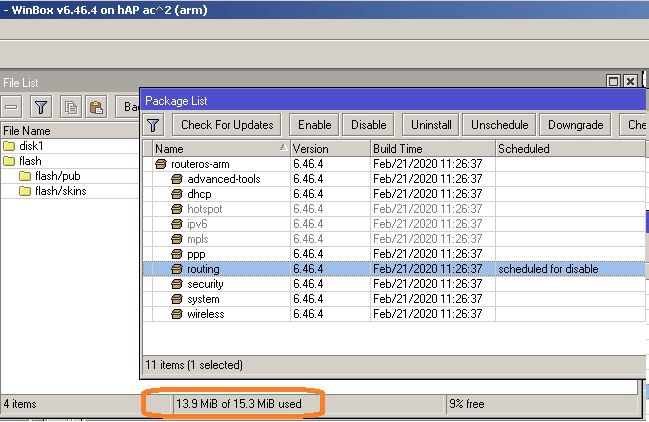Screen dimensions: 649x422
Task: Click the partially hidden Backup button in File List
Action: click(128, 107)
